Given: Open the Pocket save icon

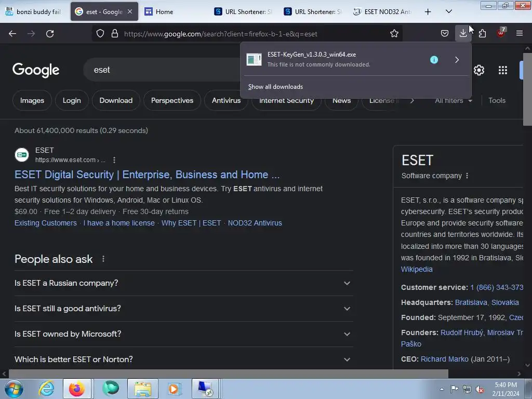Looking at the screenshot, I should click(445, 34).
